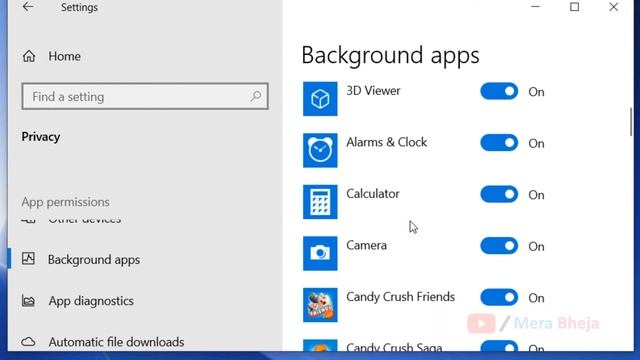This screenshot has width=640, height=360.
Task: Select the Automatic file downloads cloud icon
Action: pos(28,342)
